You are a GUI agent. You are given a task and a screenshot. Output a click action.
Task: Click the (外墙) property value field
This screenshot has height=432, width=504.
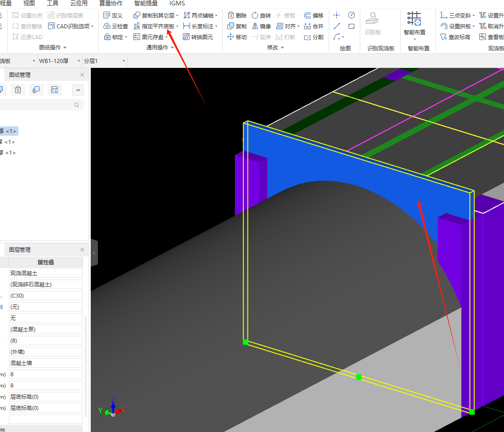point(46,352)
